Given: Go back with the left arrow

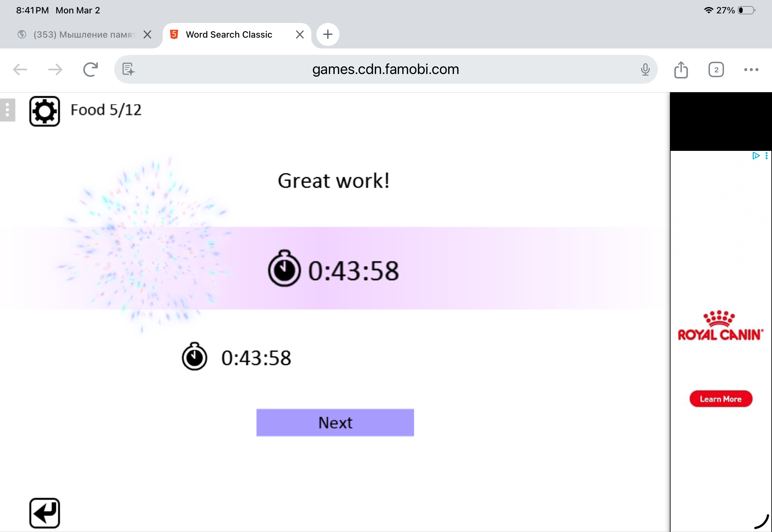Looking at the screenshot, I should pyautogui.click(x=20, y=70).
